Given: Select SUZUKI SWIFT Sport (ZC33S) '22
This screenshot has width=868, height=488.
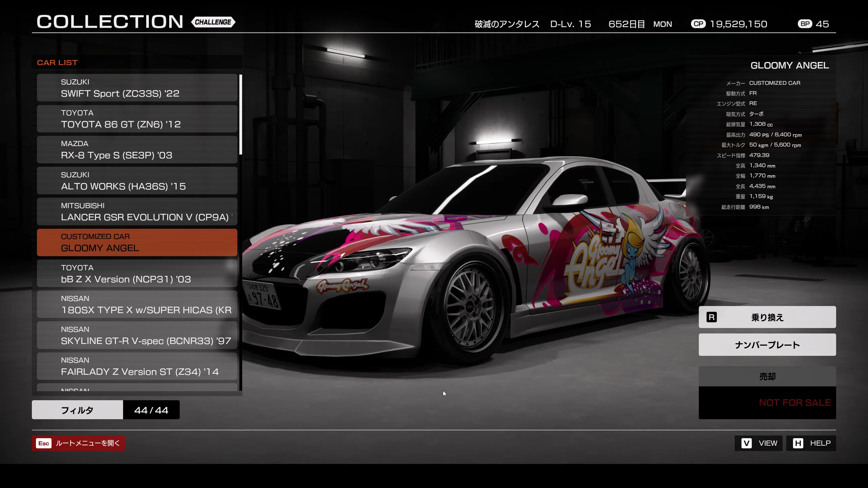Looking at the screenshot, I should pyautogui.click(x=137, y=88).
